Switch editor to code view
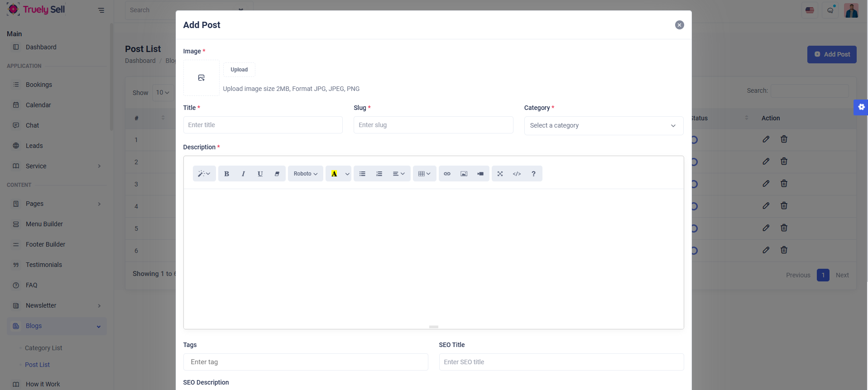This screenshot has width=868, height=390. pos(517,174)
